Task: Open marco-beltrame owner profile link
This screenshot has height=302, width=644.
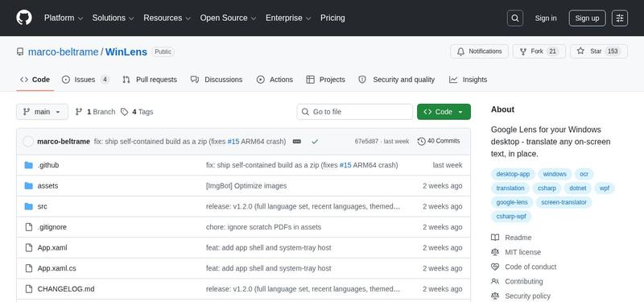Action: (64, 52)
